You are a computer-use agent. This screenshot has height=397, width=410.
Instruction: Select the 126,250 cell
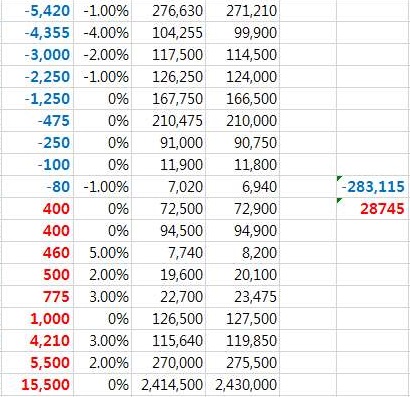click(x=168, y=77)
